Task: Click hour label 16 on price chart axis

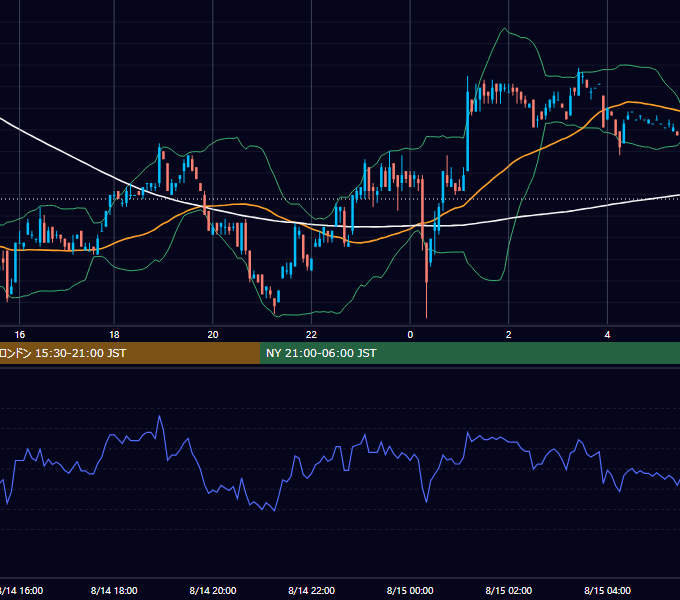Action: [20, 334]
